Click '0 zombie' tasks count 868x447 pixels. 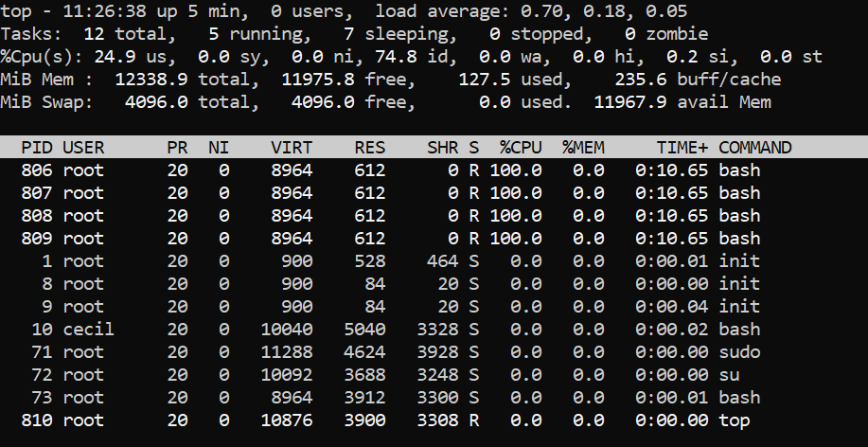[x=666, y=34]
